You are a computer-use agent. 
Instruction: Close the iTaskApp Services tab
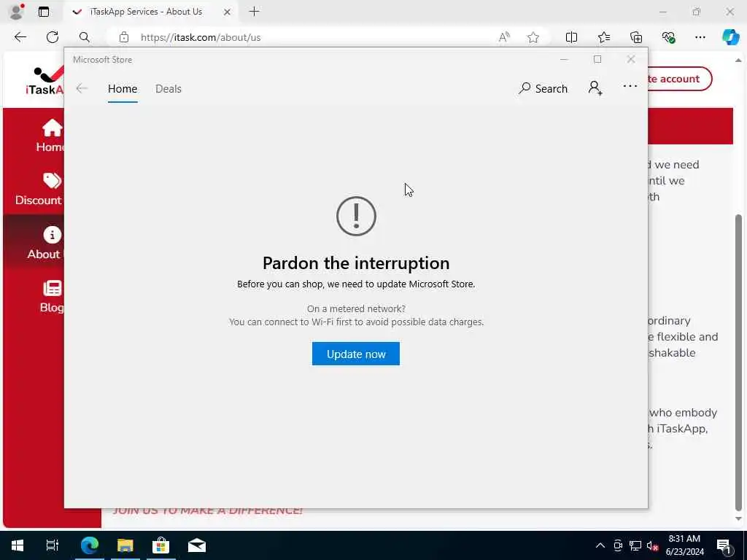(x=228, y=12)
